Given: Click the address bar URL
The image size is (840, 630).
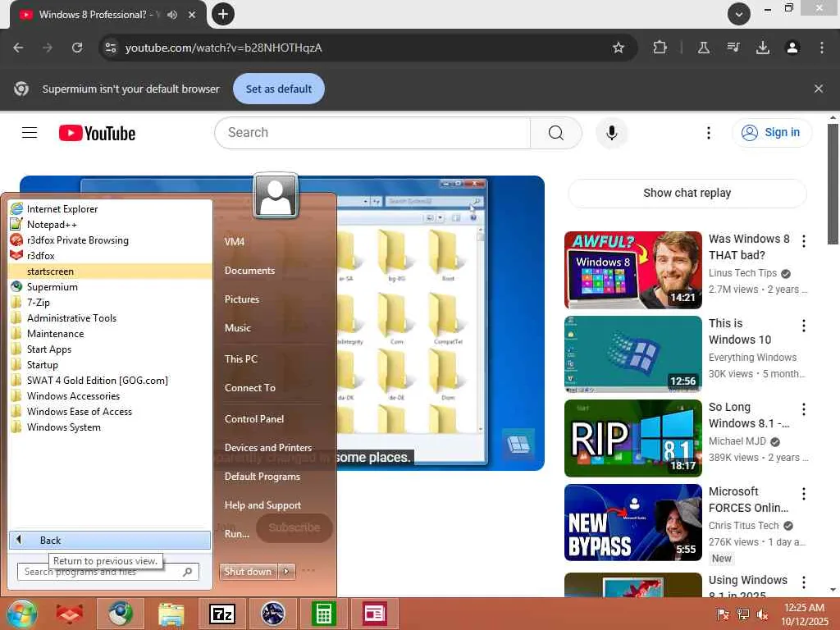Looking at the screenshot, I should click(x=223, y=48).
